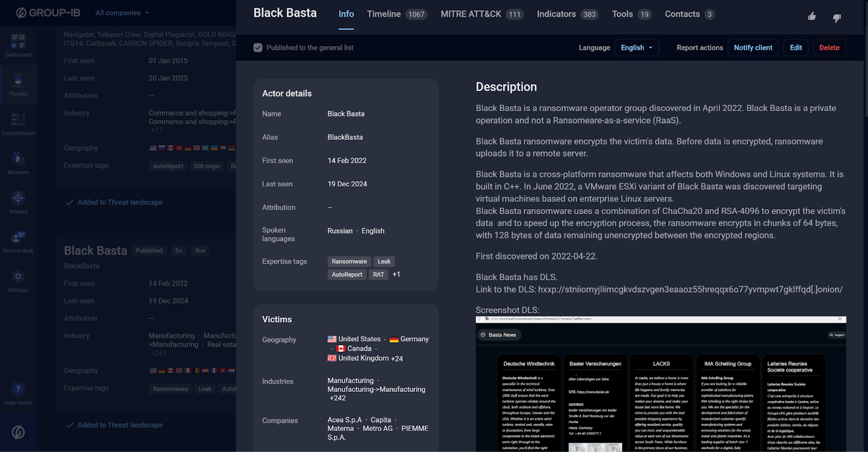The height and width of the screenshot is (452, 868).
Task: Open the Compromises sidebar section
Action: pos(18,124)
